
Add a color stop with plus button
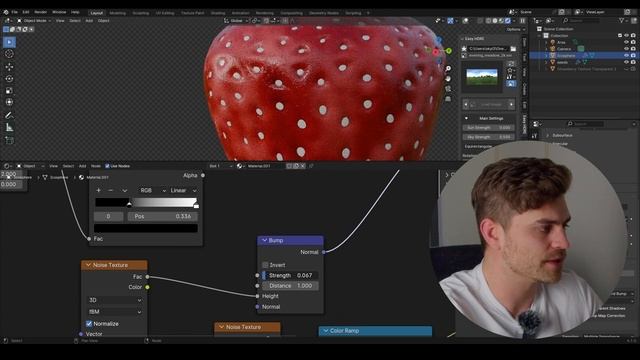point(98,190)
